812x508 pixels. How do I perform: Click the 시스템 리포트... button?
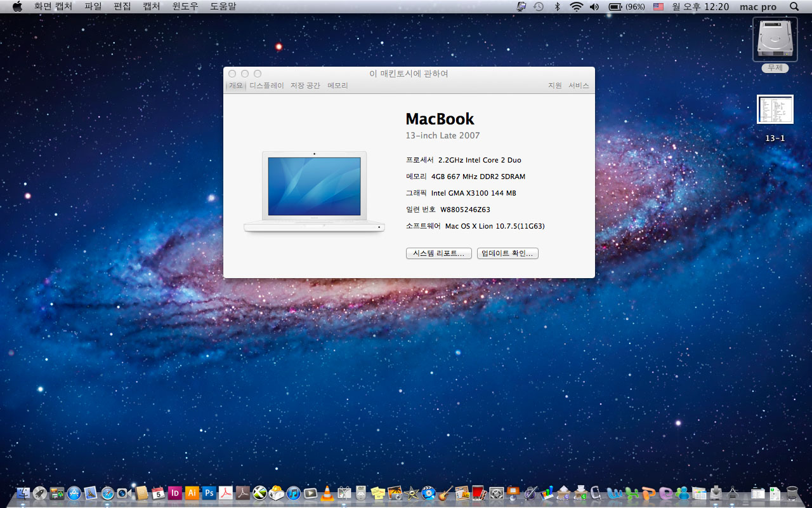tap(438, 253)
